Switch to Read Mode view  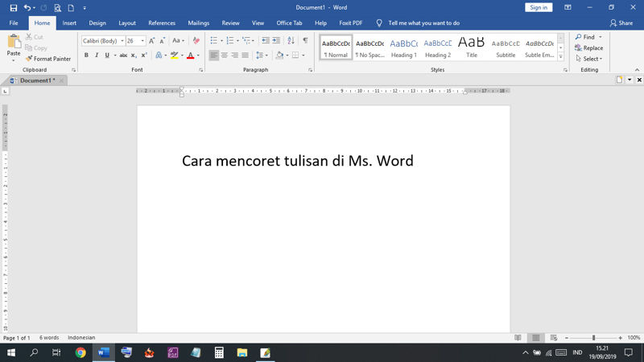click(518, 338)
